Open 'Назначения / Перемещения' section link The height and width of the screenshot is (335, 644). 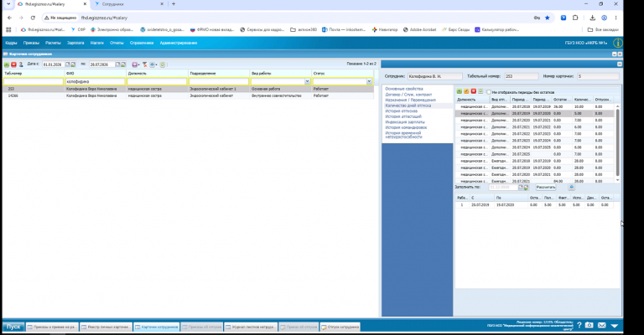410,100
